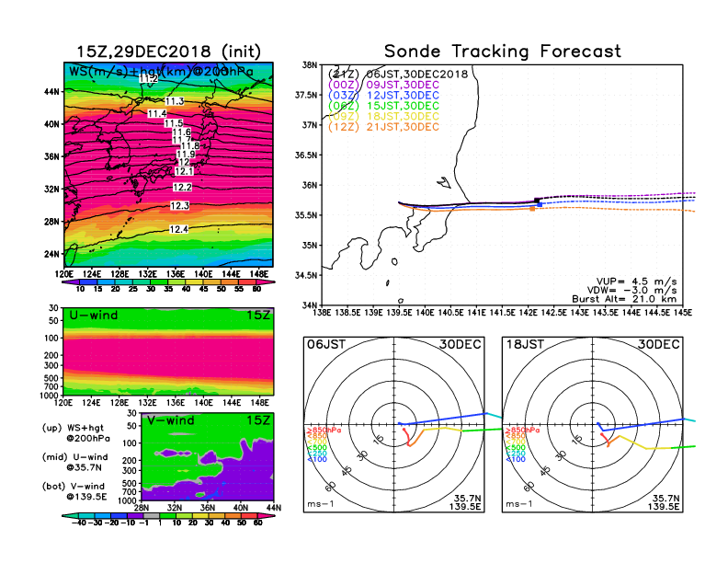This screenshot has width=728, height=563.
Task: Click 'ms-1' unit in 06JST hodograph
Action: (320, 504)
